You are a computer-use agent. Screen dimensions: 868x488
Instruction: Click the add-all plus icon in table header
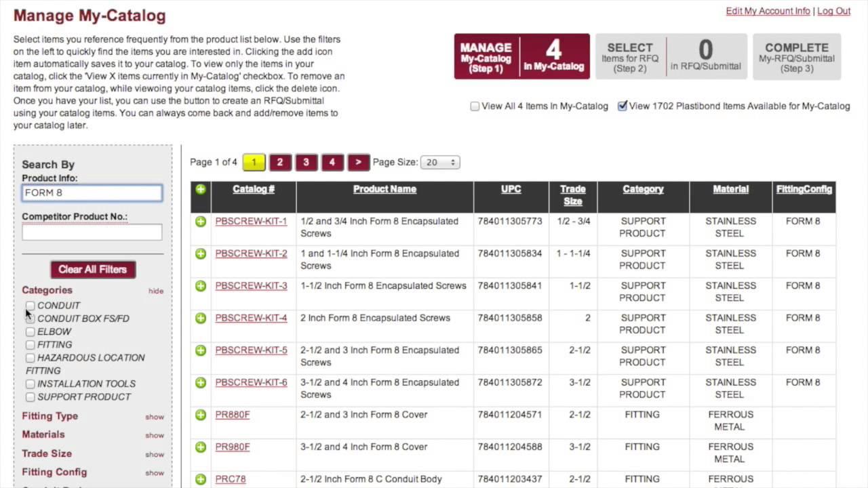(x=201, y=190)
